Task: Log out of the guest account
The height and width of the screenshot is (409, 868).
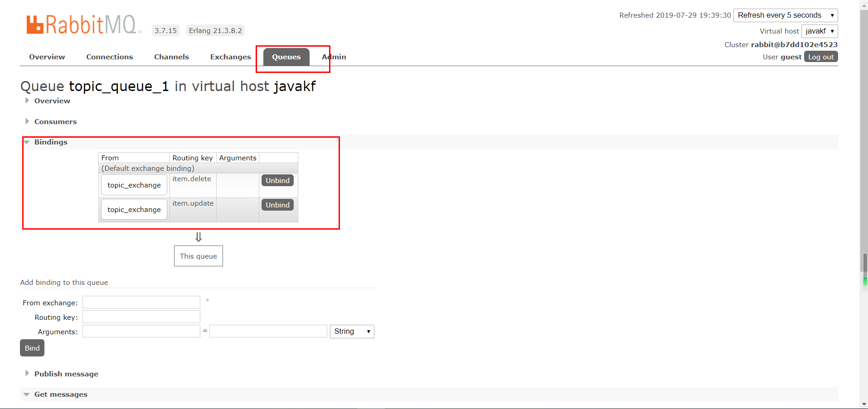Action: coord(821,57)
